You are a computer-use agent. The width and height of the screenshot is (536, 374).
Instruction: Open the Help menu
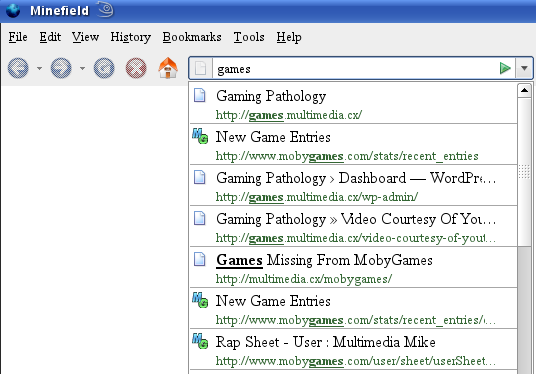[289, 37]
